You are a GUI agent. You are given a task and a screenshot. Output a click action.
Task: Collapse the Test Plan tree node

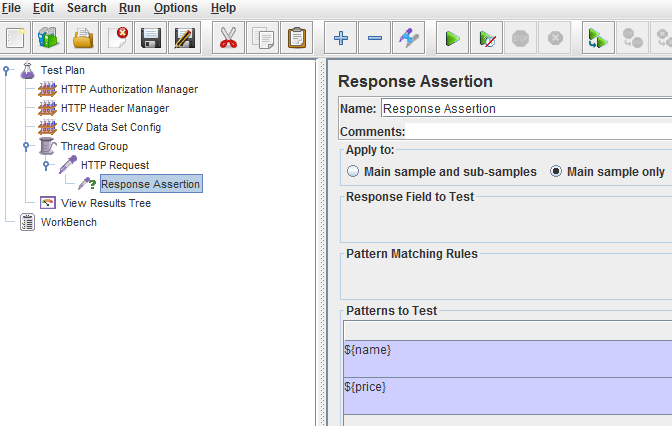point(8,70)
